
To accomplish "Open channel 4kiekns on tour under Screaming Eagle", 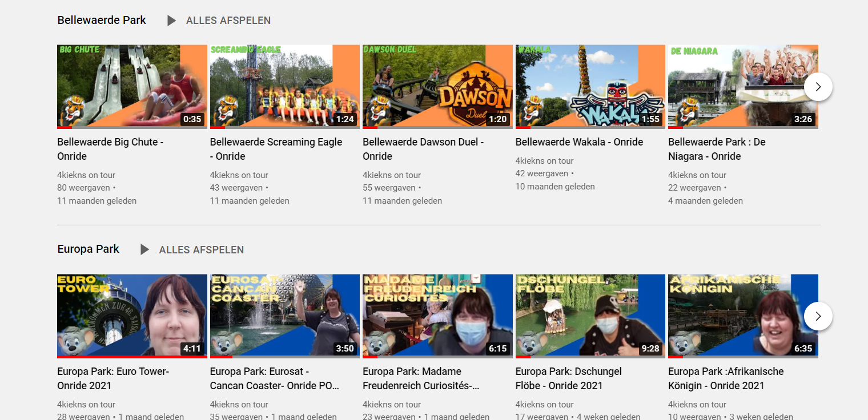I will [239, 175].
